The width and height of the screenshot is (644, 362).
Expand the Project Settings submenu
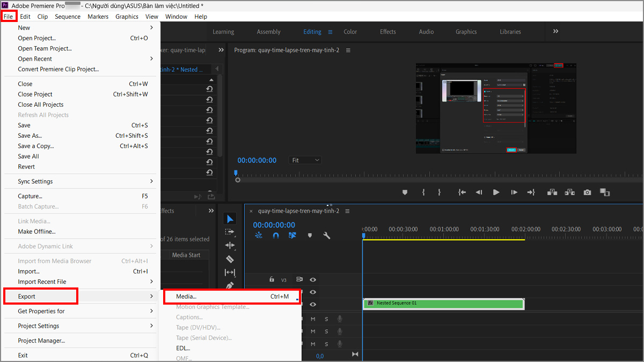[x=151, y=326]
